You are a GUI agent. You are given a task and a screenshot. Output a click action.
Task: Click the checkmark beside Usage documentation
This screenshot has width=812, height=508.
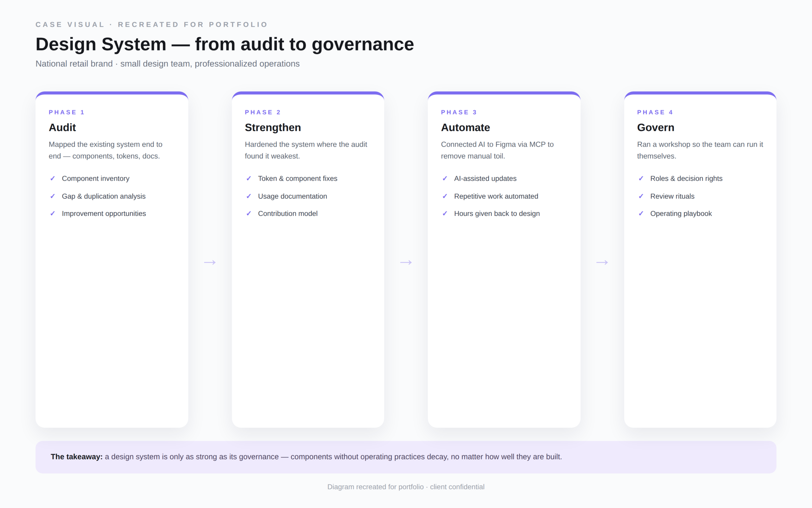[249, 196]
